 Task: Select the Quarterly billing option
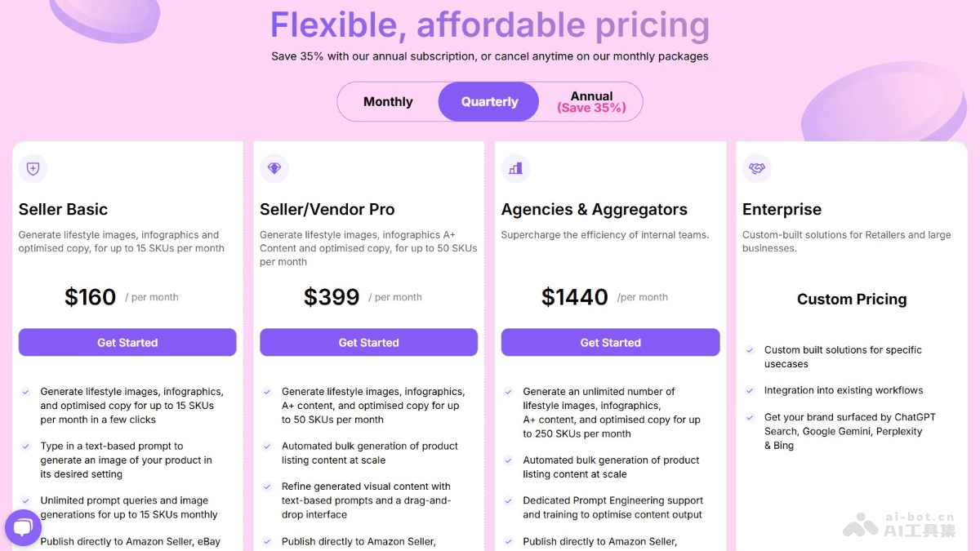click(489, 102)
